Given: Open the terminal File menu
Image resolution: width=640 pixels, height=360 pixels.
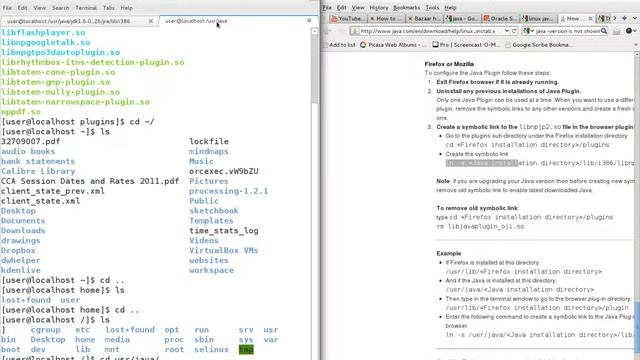Looking at the screenshot, I should point(7,8).
